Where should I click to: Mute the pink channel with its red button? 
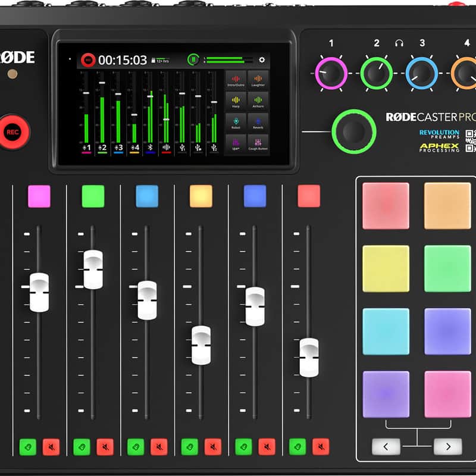click(51, 447)
